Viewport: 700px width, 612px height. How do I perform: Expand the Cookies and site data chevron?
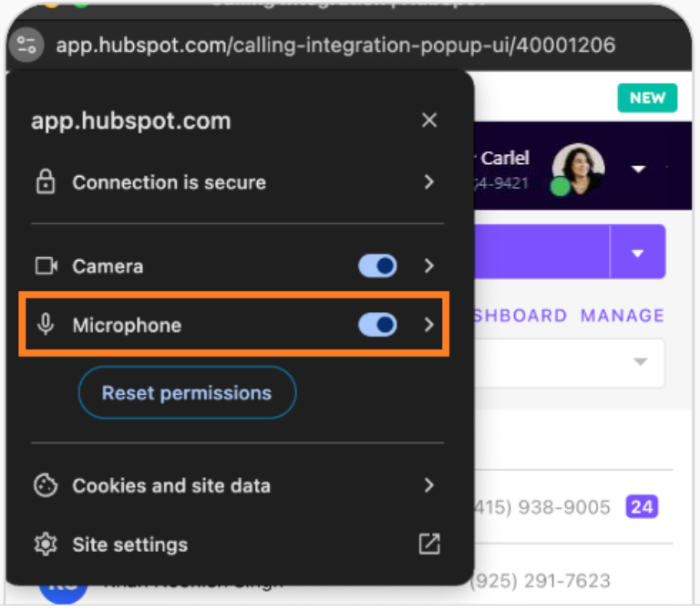(429, 485)
